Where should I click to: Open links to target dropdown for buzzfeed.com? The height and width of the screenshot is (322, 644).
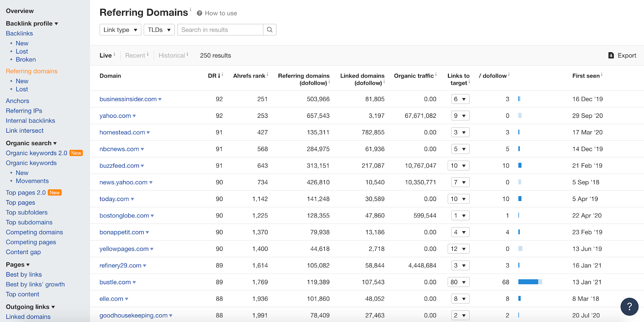click(x=459, y=166)
